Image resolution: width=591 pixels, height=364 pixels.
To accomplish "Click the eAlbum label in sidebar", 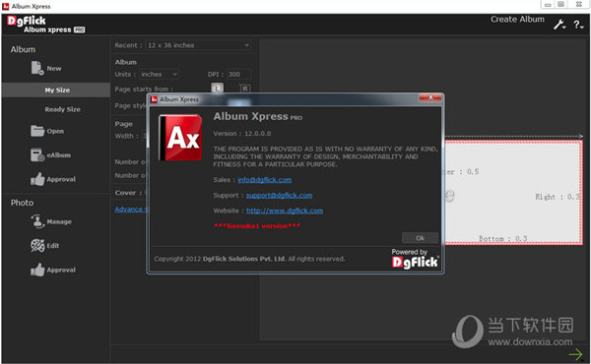I will coord(58,155).
